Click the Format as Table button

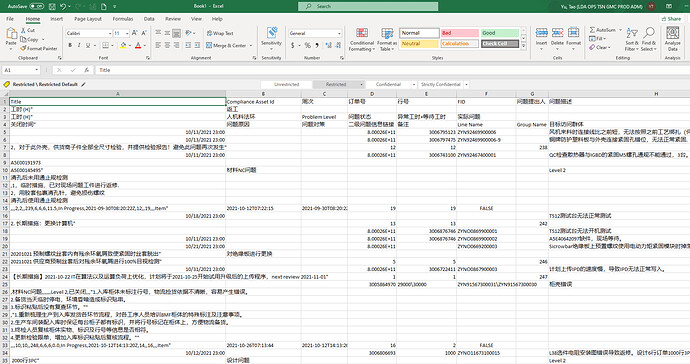(387, 39)
